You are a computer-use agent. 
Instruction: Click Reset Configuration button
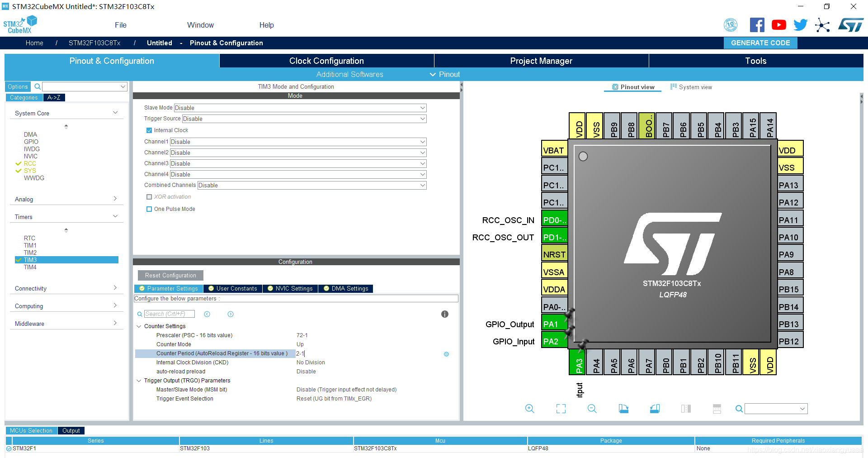pos(170,275)
